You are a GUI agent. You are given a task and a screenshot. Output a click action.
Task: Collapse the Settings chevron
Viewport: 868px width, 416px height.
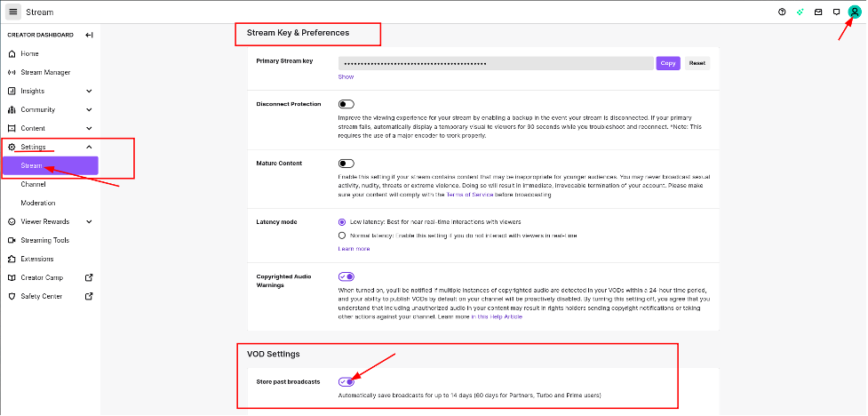[x=89, y=147]
